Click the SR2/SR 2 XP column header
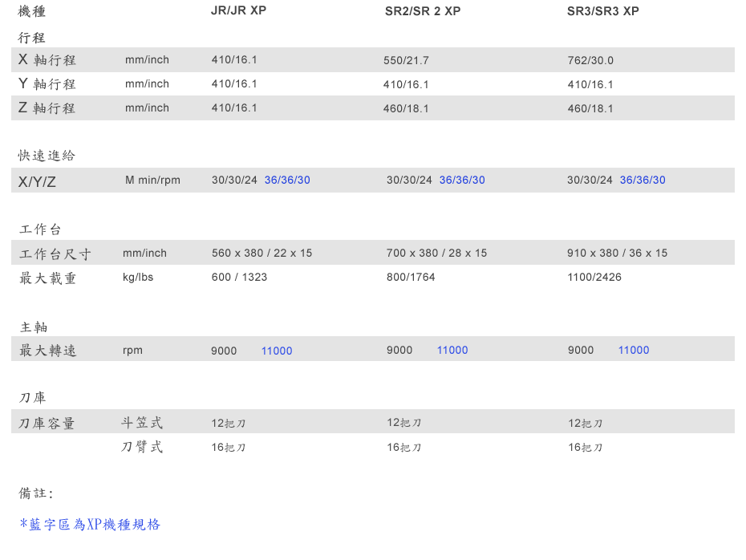The width and height of the screenshot is (746, 560). [423, 11]
